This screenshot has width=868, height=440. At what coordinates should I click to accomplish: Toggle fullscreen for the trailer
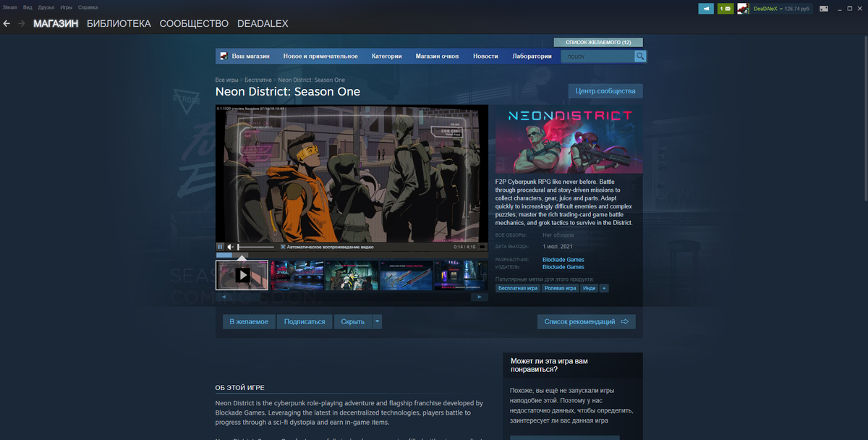482,247
